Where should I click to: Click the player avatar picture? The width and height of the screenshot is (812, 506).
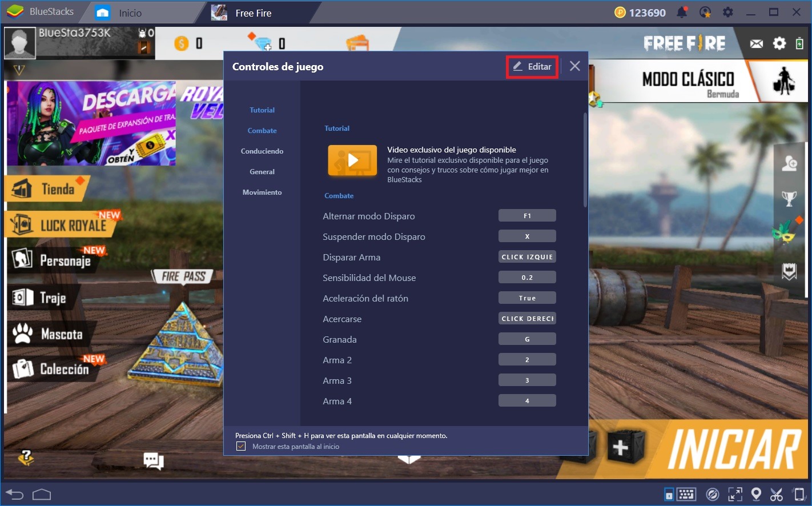20,43
